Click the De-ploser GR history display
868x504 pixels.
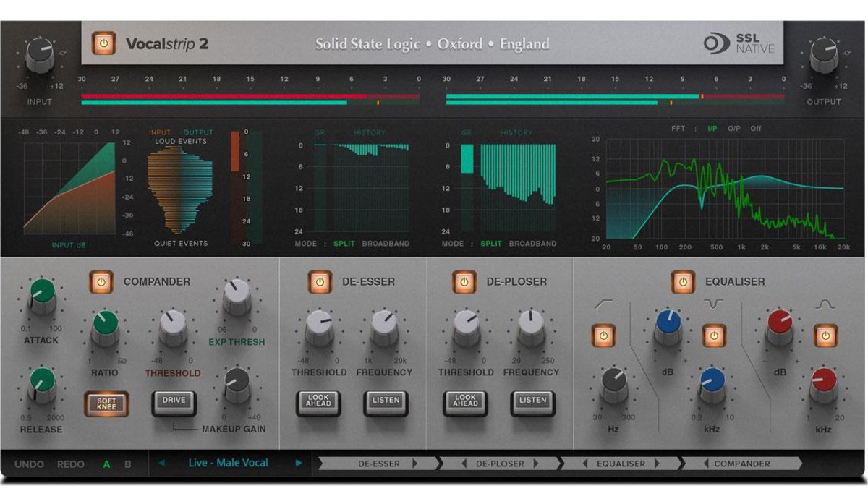(x=509, y=188)
